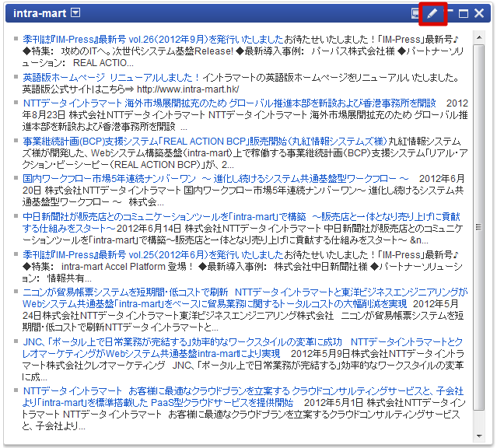Screen dimensions: 497x448
Task: Open 英語版ホームページ リニューアル news link
Action: coord(111,77)
